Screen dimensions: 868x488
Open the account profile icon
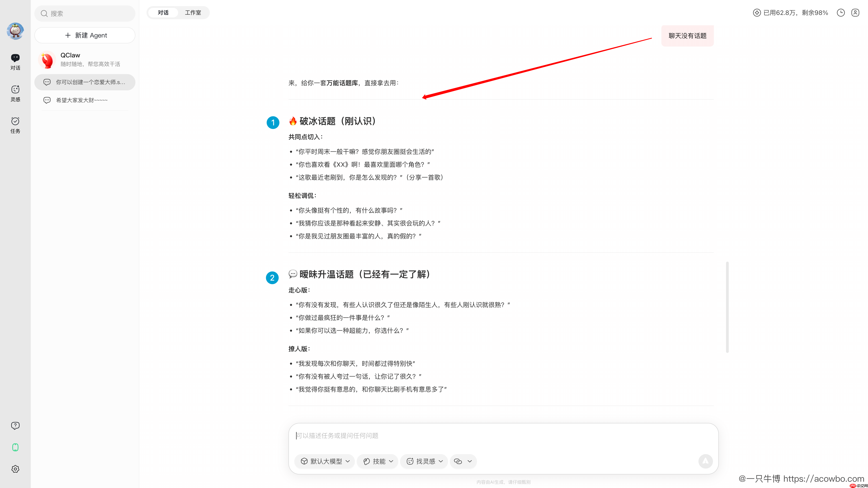click(855, 13)
